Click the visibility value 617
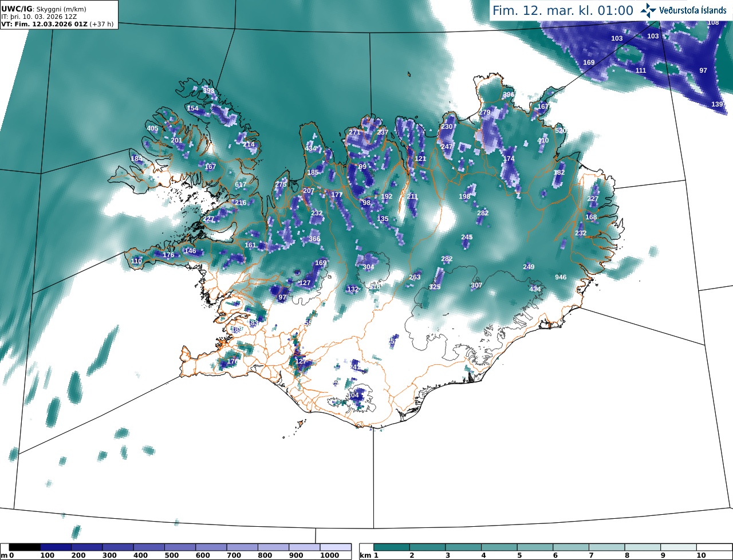 241,184
